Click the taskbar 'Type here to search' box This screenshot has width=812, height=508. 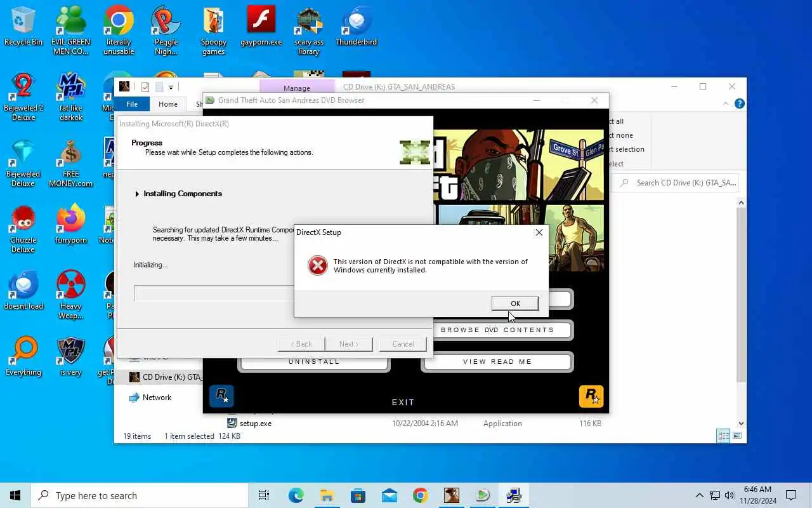(x=140, y=495)
